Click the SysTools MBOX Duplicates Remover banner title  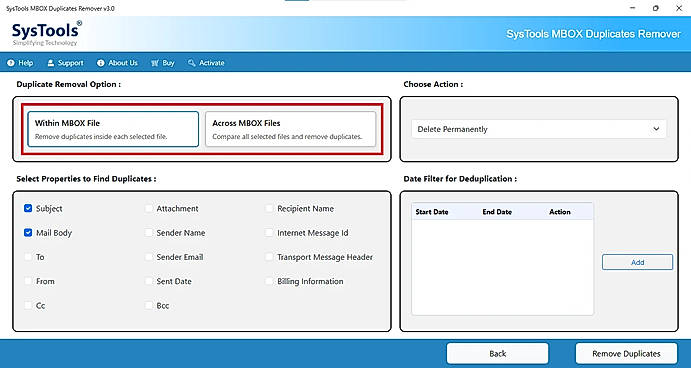[x=593, y=34]
